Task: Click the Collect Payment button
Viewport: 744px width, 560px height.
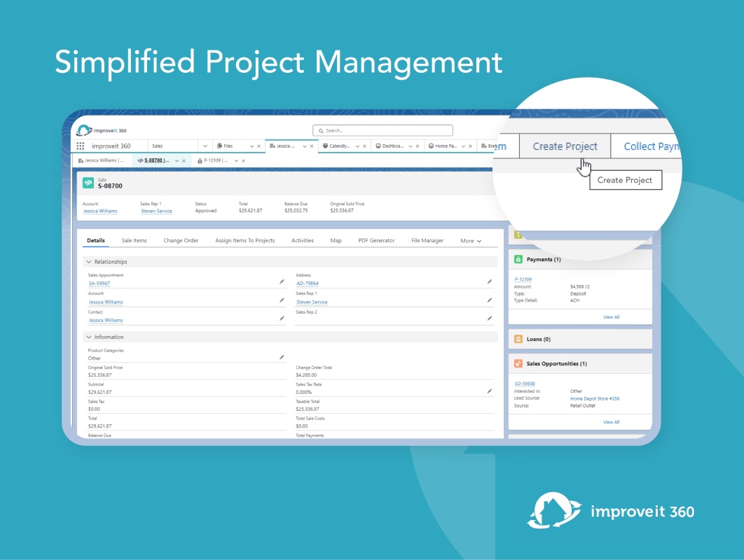Action: [x=646, y=146]
